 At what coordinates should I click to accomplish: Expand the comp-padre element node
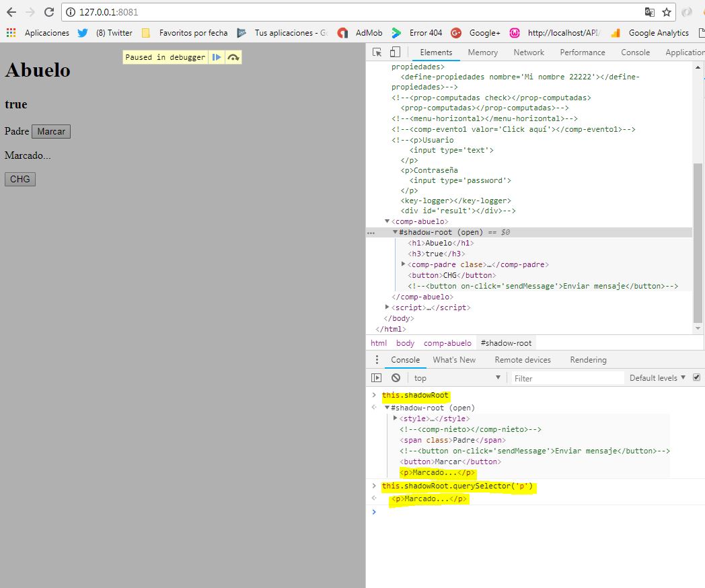coord(404,264)
